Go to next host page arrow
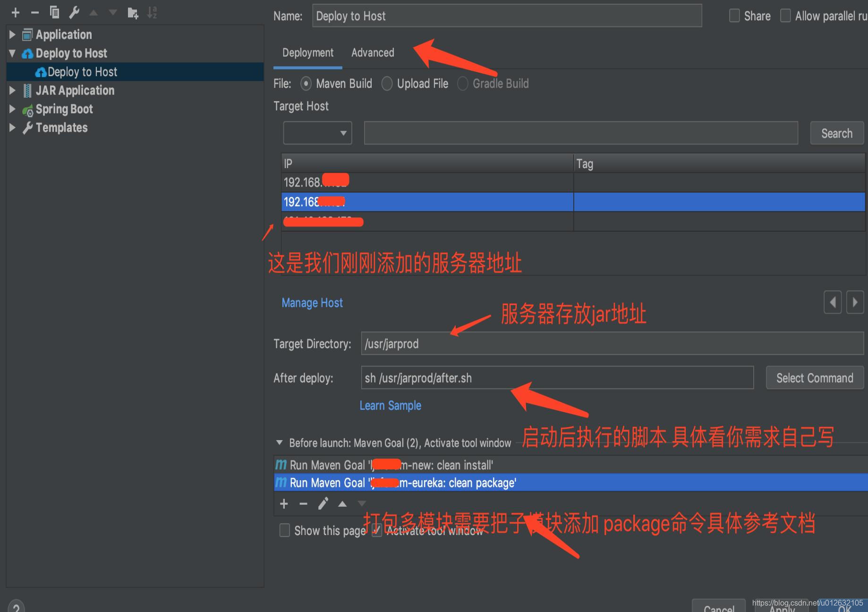 coord(855,302)
